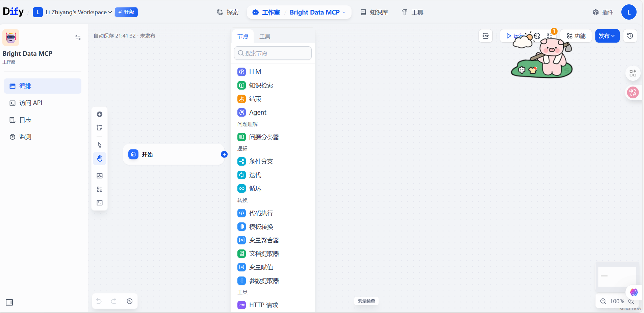
Task: Go to the 知识库 knowledge page
Action: [375, 13]
